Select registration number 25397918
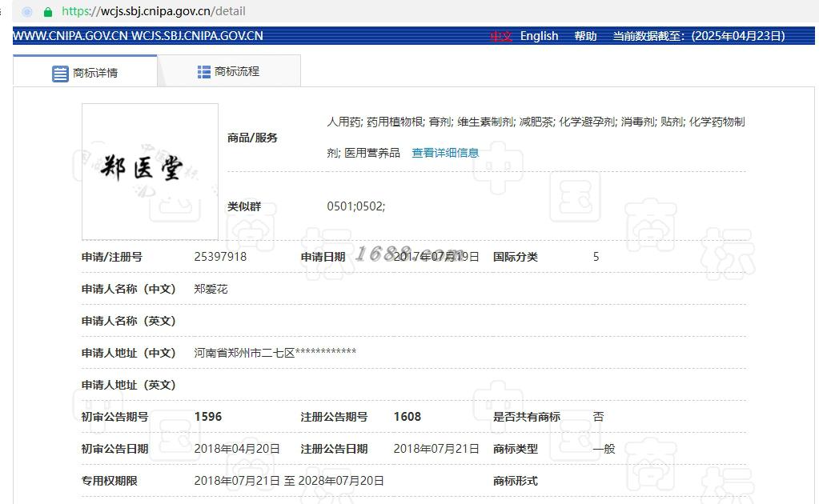The height and width of the screenshot is (504, 819). (220, 257)
